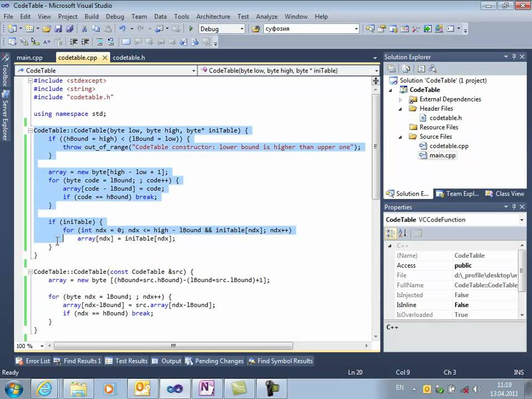Collapse the Header Files folder node

tap(400, 109)
